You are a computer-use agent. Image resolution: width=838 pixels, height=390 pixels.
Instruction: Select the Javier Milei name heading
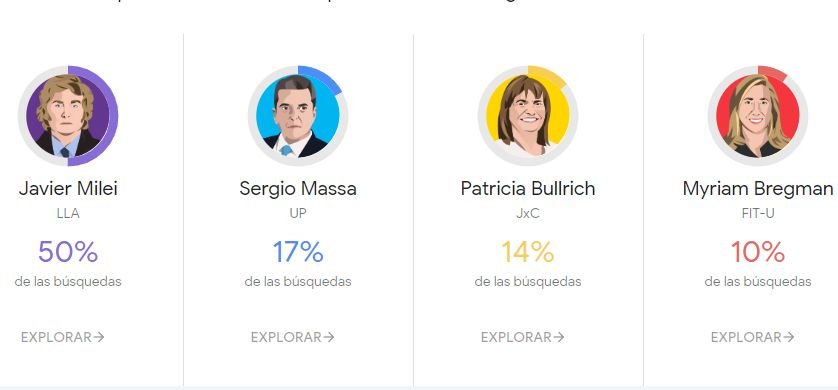[x=68, y=189]
